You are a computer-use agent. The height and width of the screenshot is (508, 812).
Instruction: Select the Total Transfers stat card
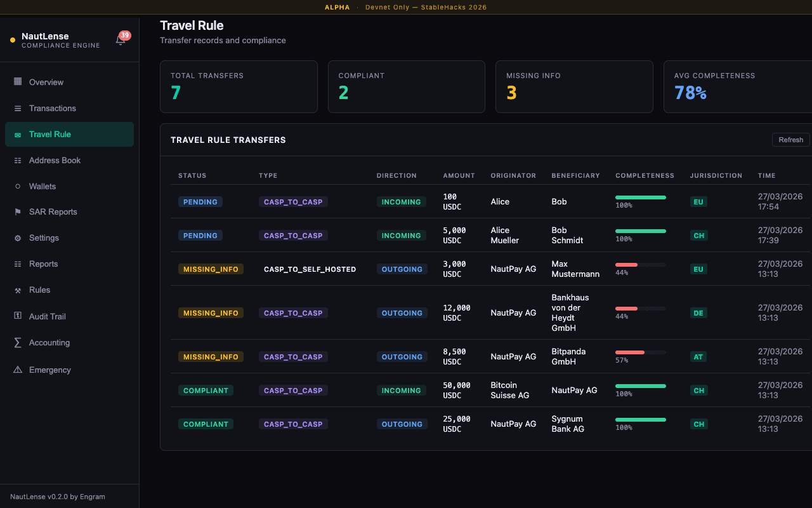(x=239, y=87)
